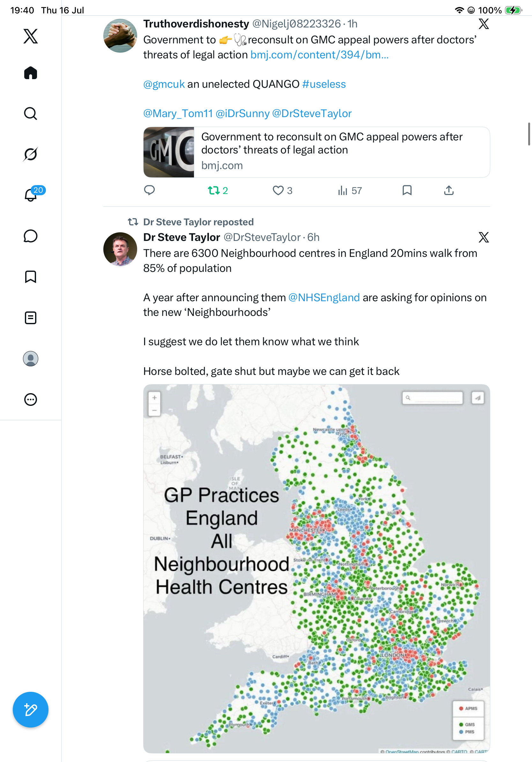Follow the #useless hashtag link
The width and height of the screenshot is (532, 762).
[x=324, y=84]
